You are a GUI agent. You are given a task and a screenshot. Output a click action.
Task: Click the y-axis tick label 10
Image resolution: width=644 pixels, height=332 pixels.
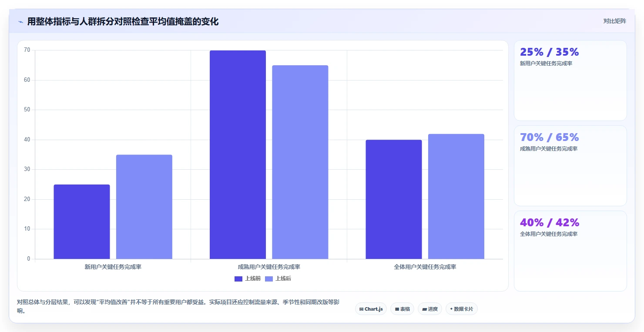pos(27,229)
